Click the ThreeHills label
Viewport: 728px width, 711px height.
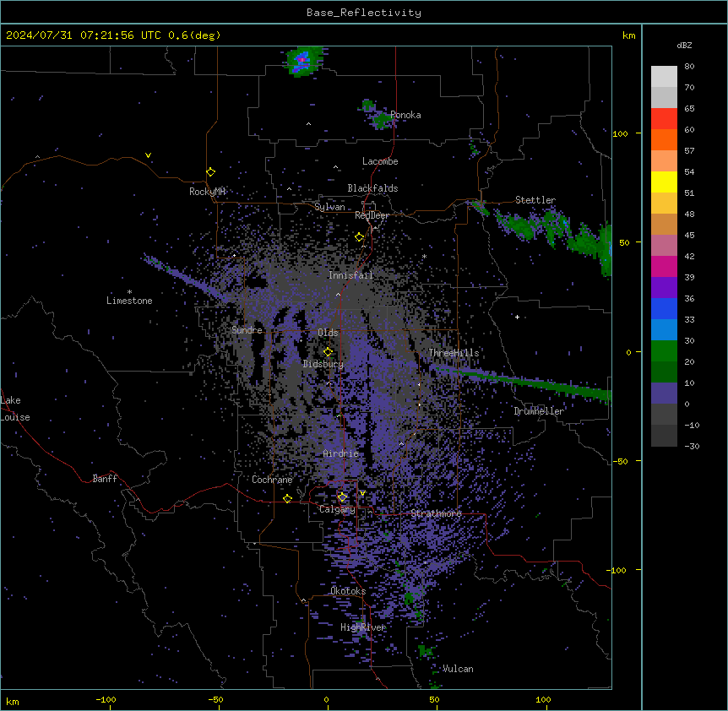pyautogui.click(x=454, y=353)
